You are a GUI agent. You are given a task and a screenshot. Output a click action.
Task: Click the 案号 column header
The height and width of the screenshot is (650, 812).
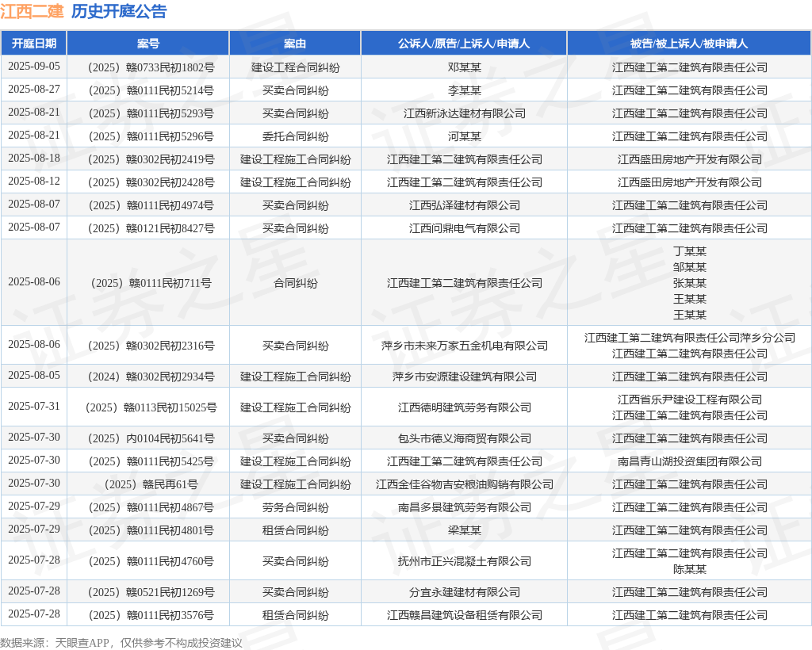[148, 44]
